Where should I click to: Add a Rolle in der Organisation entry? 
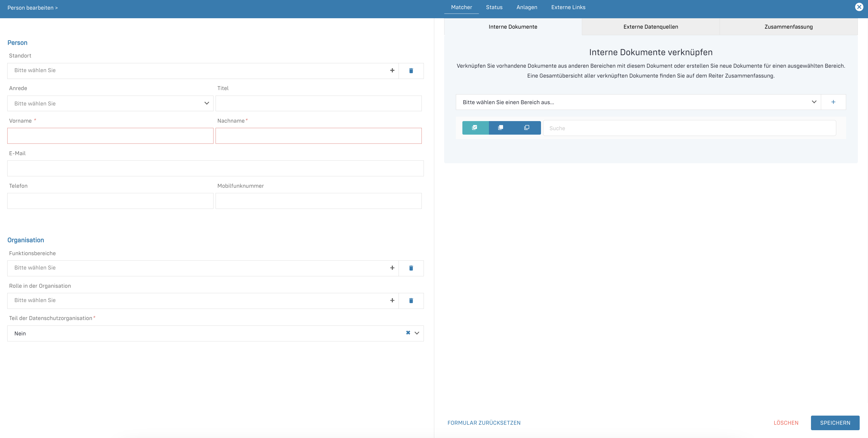pos(392,300)
